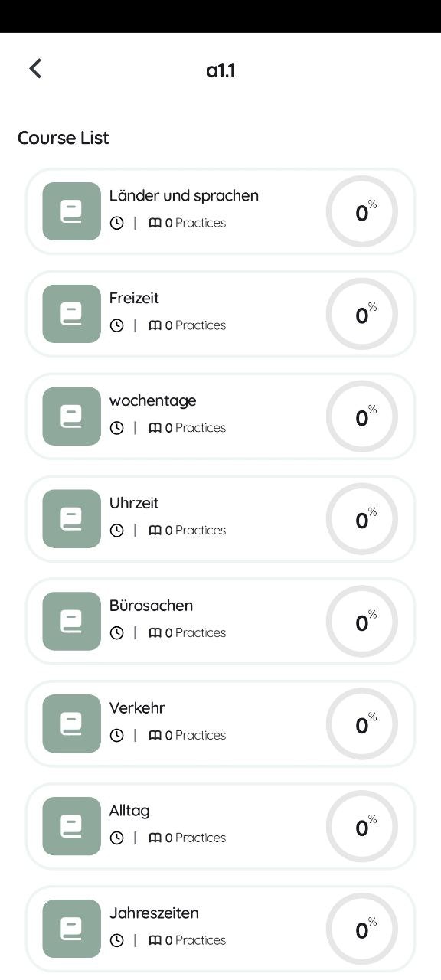The height and width of the screenshot is (980, 441).
Task: Click the practices icon for Länder und sprachen
Action: (x=155, y=223)
